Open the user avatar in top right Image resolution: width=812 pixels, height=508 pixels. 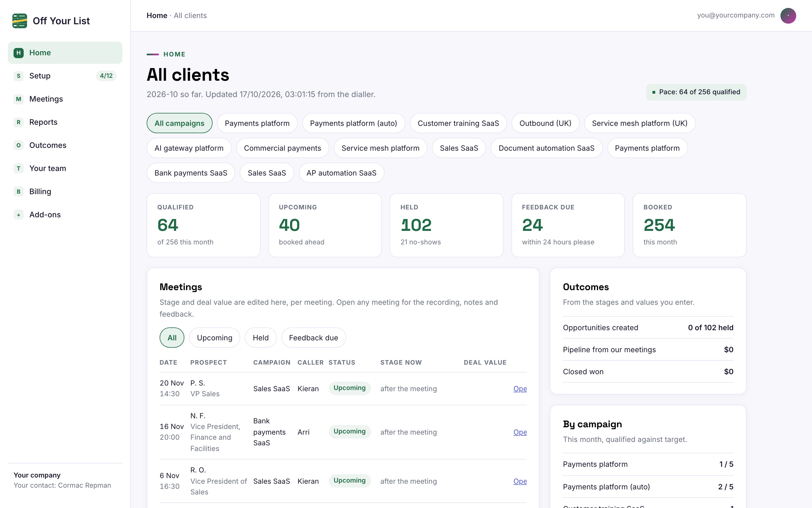point(788,16)
